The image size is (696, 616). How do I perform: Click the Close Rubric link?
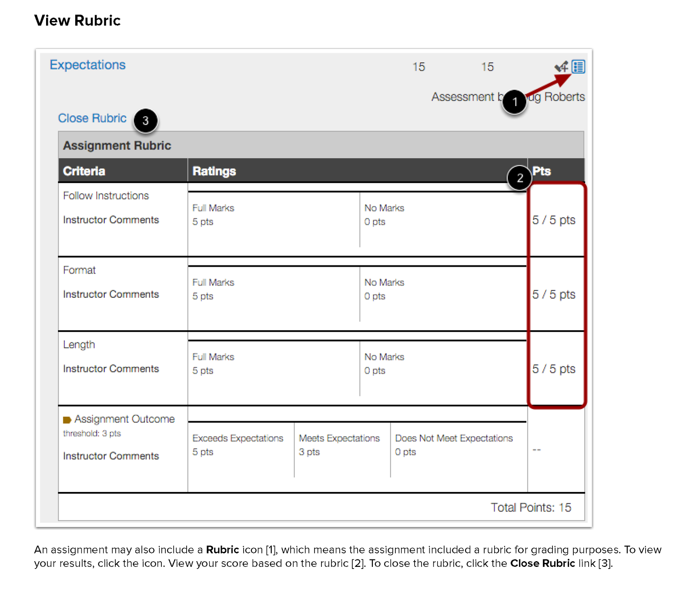[x=92, y=118]
